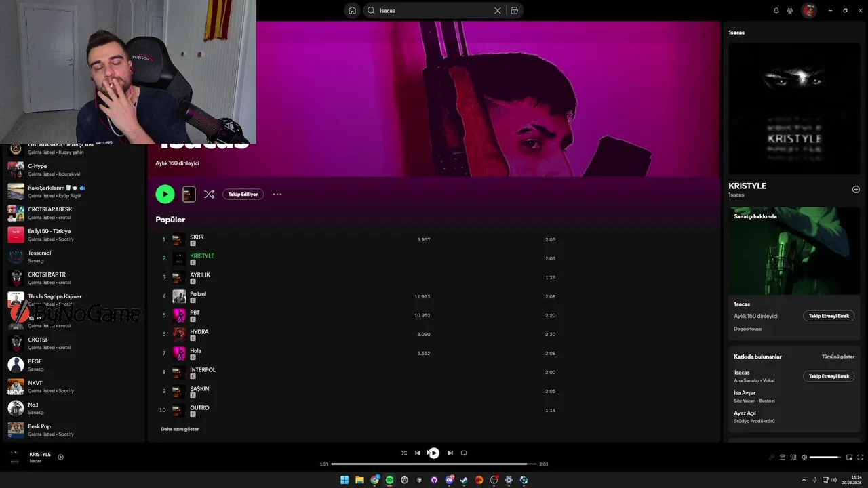Open Tümünü göster credits link
This screenshot has width=868, height=488.
tap(838, 357)
